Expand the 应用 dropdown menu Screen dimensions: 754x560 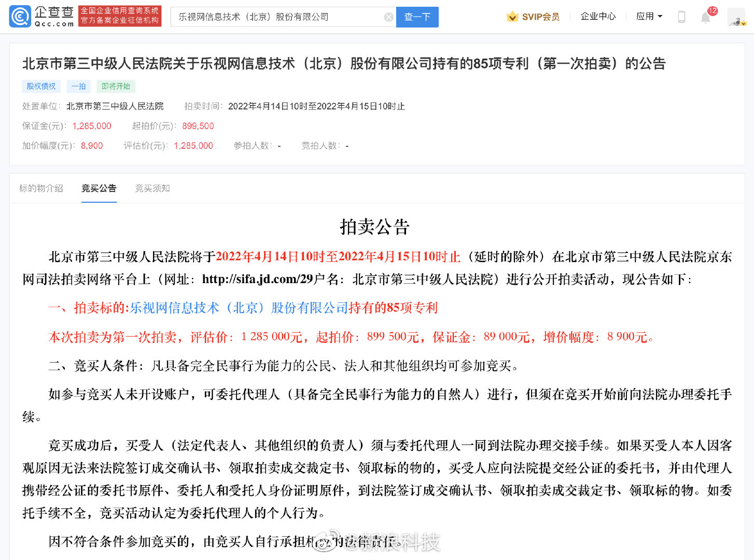[649, 17]
